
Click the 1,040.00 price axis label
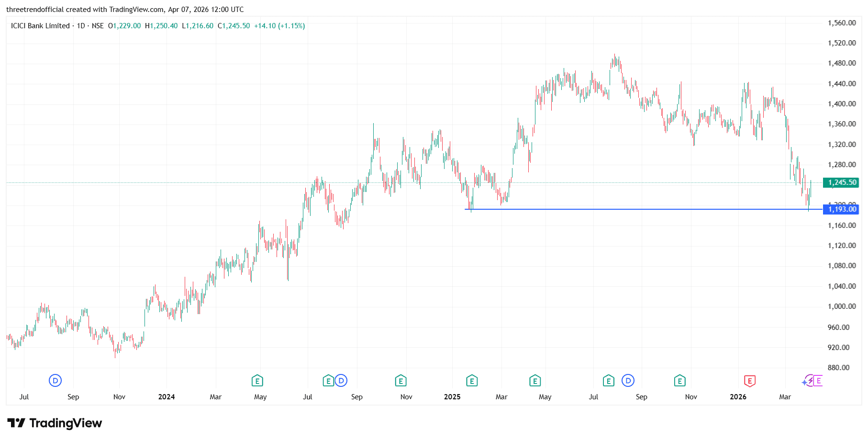click(x=842, y=286)
